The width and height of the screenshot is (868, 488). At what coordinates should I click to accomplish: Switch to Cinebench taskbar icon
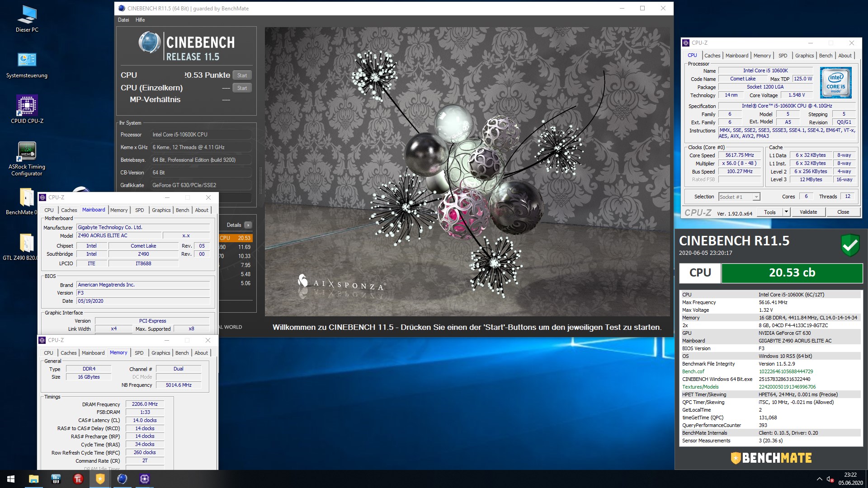coord(122,479)
